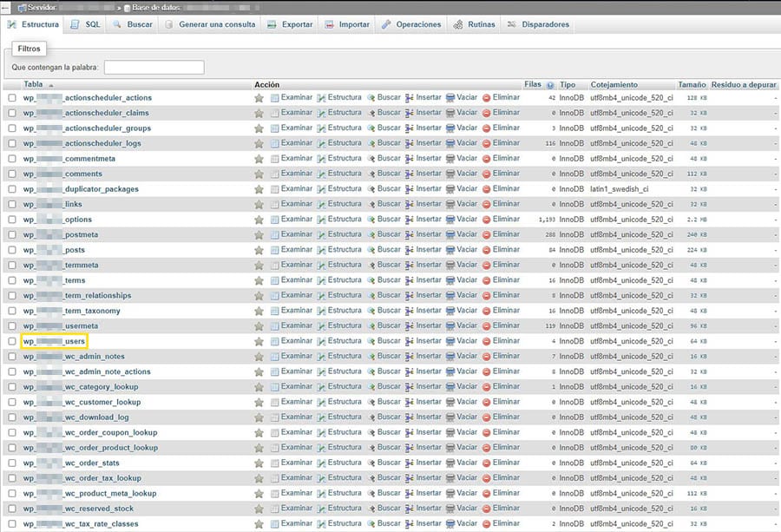781x532 pixels.
Task: Sort tables by Tamaño column header
Action: (691, 85)
